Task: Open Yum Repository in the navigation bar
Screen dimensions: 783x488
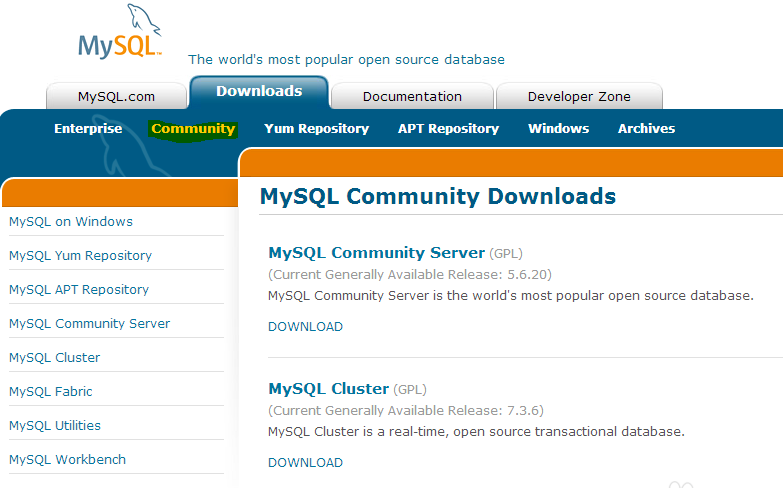Action: pos(317,128)
